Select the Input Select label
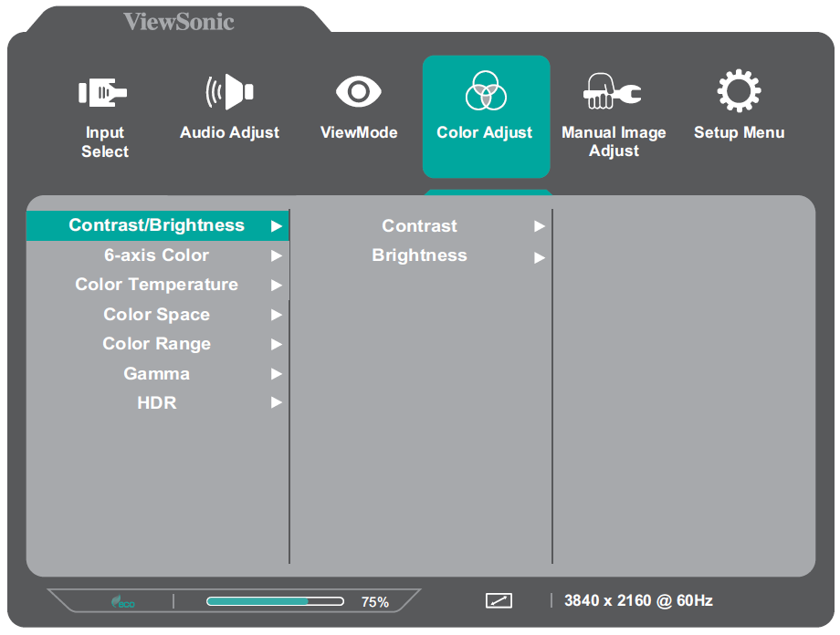This screenshot has width=840, height=635. pos(105,142)
